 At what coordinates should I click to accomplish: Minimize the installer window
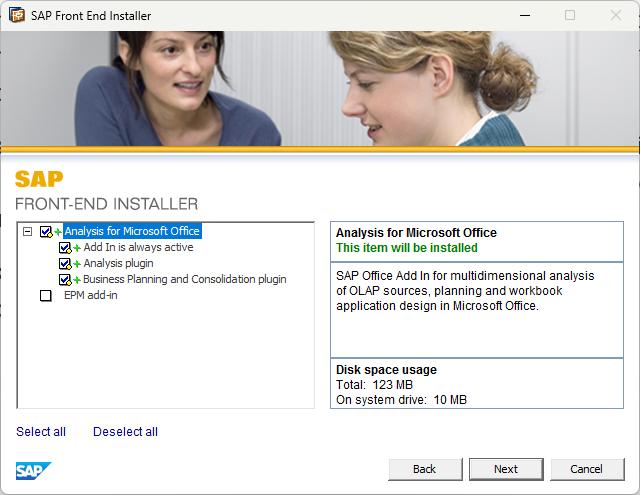tap(525, 16)
